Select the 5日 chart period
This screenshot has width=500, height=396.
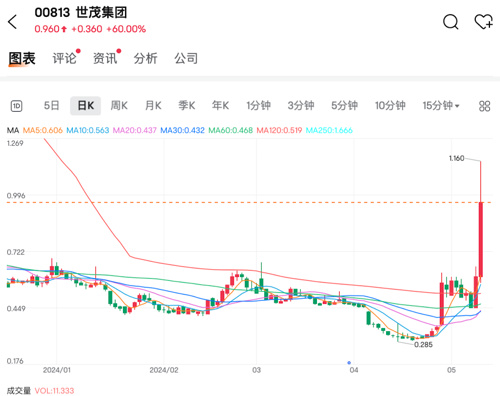click(52, 106)
